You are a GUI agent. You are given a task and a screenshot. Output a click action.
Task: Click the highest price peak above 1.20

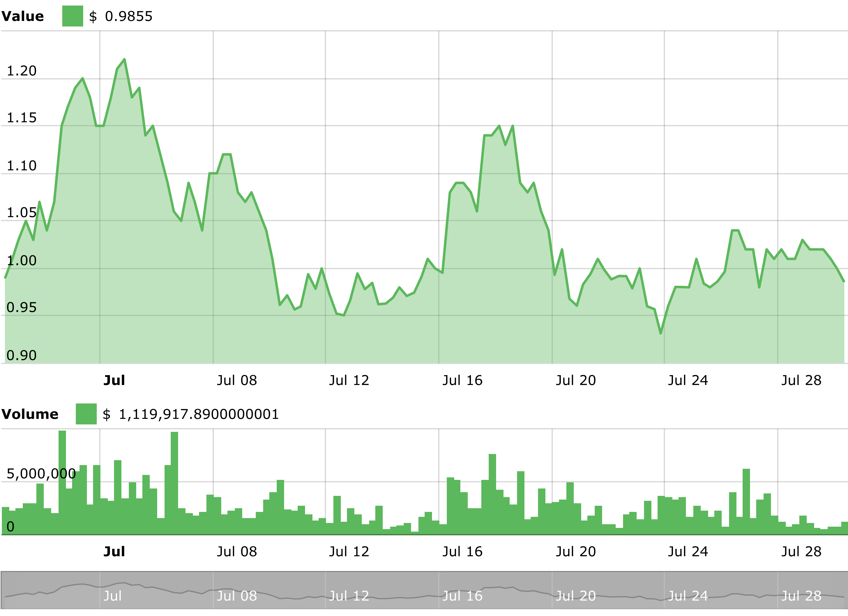(x=124, y=59)
